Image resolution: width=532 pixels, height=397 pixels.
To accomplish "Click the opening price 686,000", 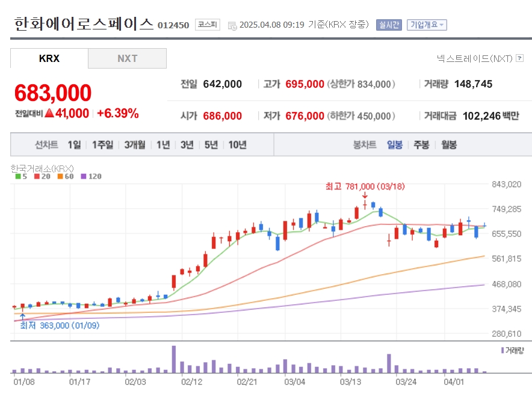I will point(223,116).
